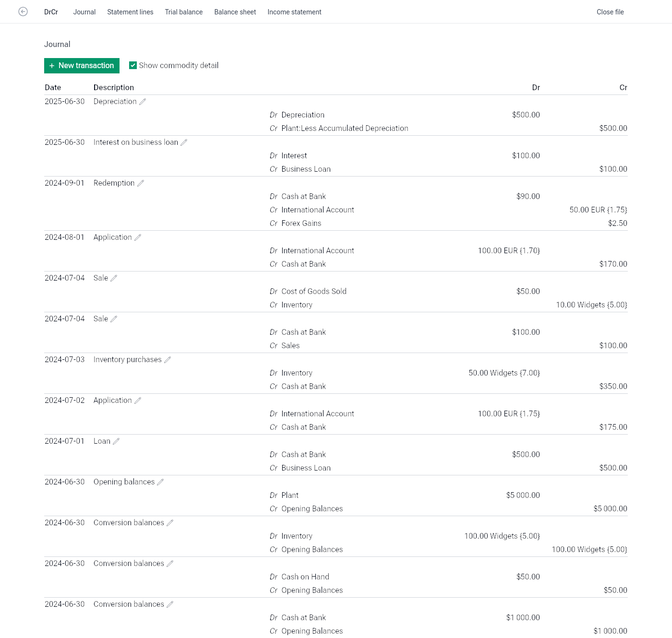Click Close file link
The image size is (672, 638).
click(x=610, y=12)
